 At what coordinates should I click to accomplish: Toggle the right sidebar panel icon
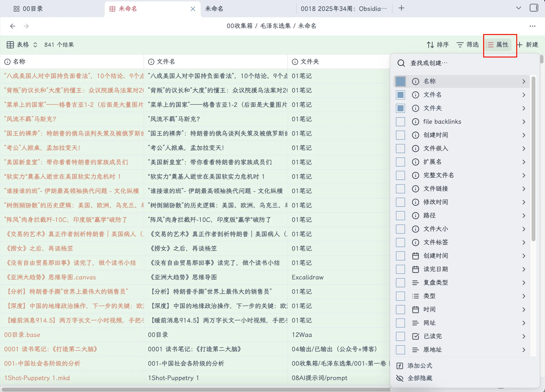pos(534,8)
